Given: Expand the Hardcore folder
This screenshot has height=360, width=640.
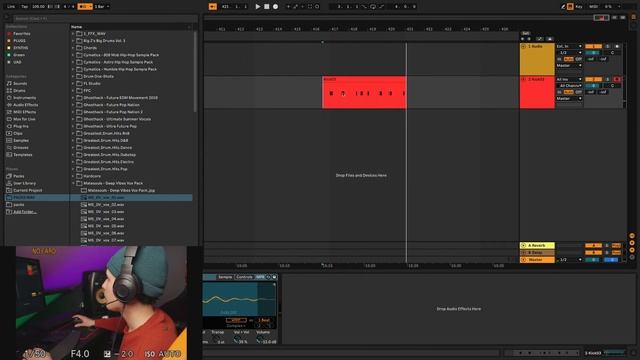Looking at the screenshot, I should [x=73, y=176].
